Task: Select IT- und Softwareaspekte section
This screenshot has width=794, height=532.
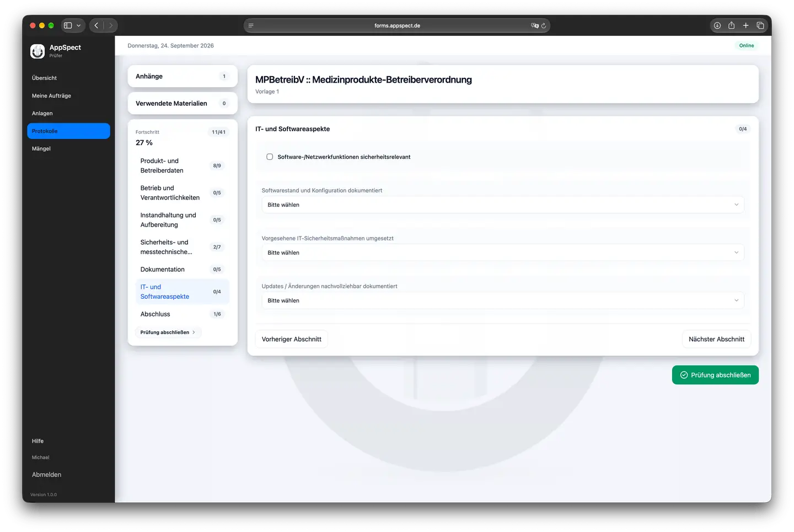Action: point(183,292)
